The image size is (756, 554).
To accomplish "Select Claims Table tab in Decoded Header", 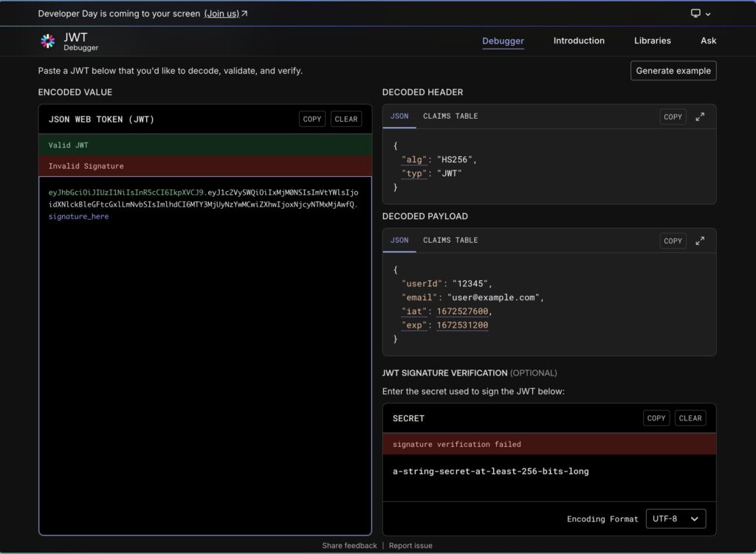I will [x=450, y=116].
